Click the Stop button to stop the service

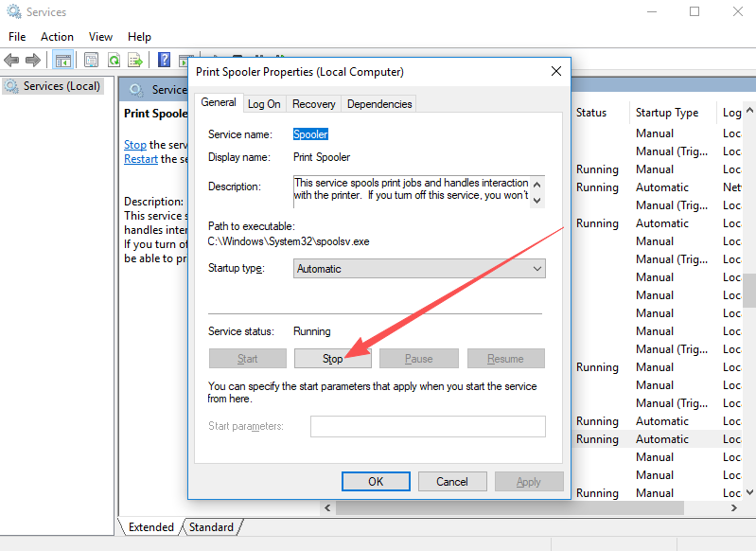pyautogui.click(x=333, y=359)
